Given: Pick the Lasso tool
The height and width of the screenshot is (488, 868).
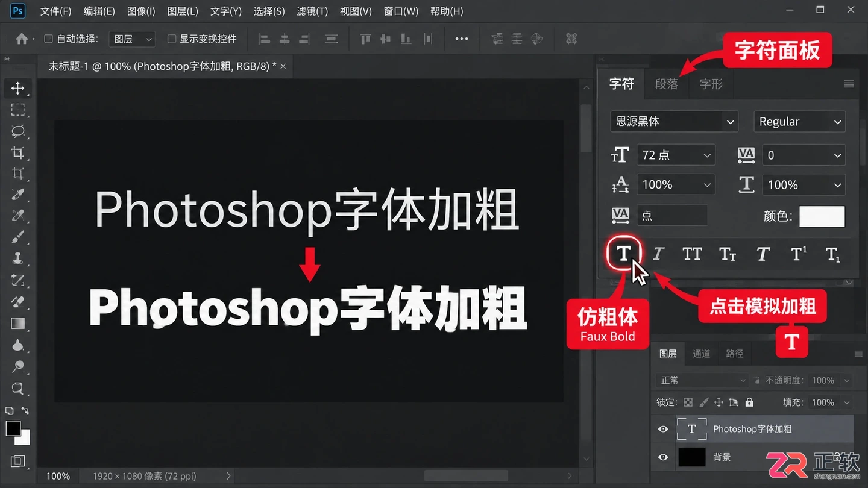Looking at the screenshot, I should pos(17,131).
